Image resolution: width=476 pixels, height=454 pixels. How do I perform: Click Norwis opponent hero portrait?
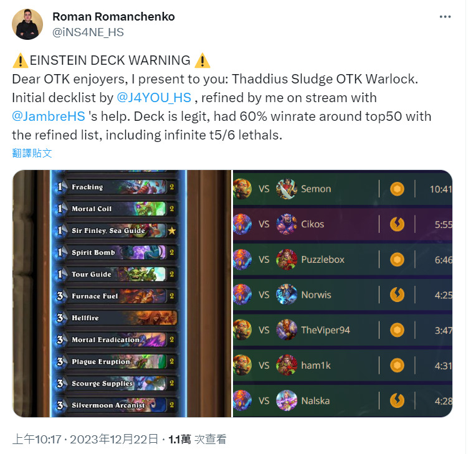coord(286,295)
